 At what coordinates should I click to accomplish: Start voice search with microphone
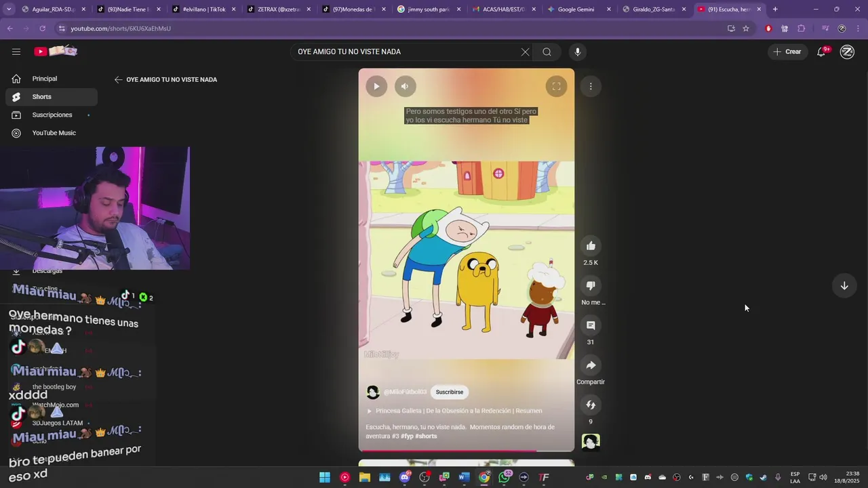(578, 52)
